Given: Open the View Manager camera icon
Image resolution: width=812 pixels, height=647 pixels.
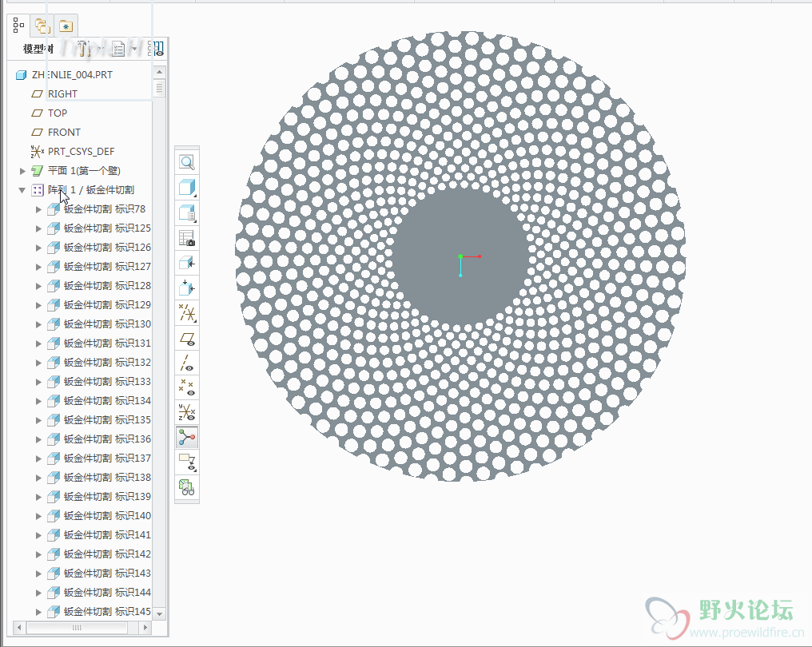Looking at the screenshot, I should coord(187,238).
